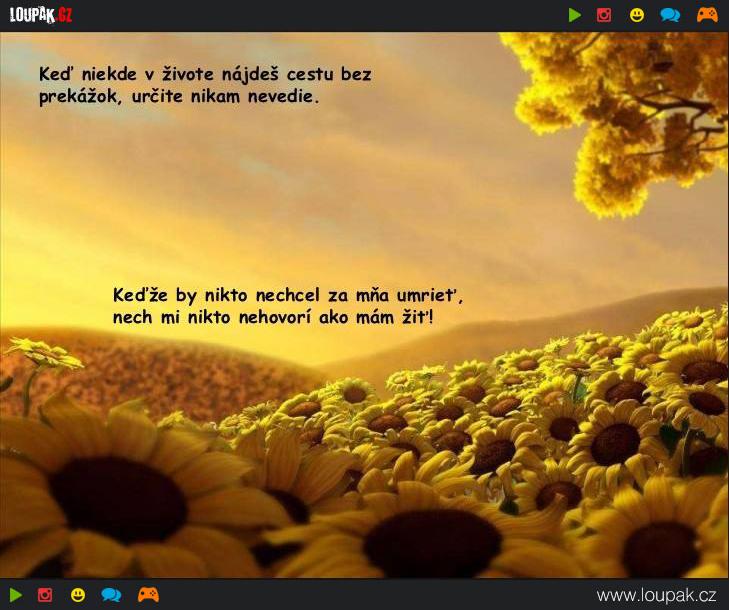Click orange gamepad icon in top bar
729x610 pixels.
707,15
